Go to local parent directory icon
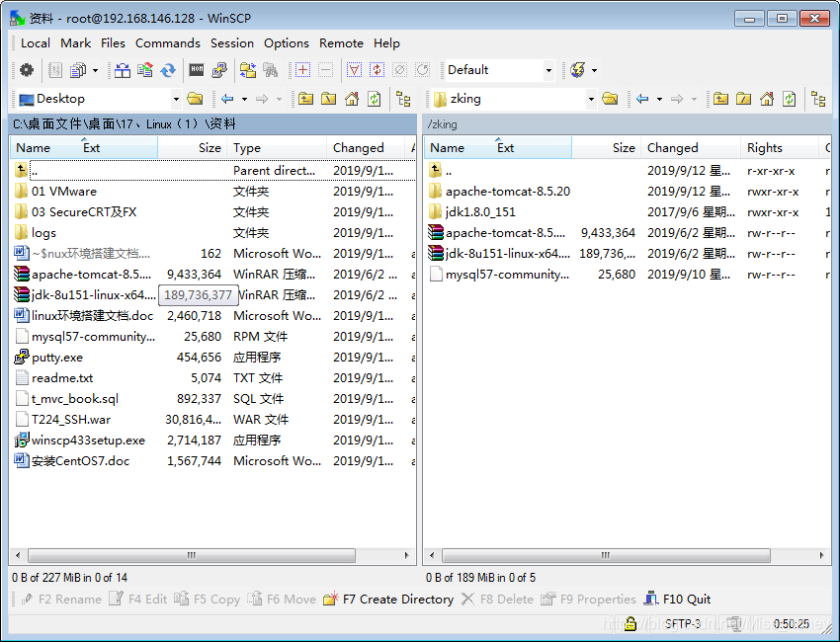Image resolution: width=840 pixels, height=642 pixels. tap(306, 99)
